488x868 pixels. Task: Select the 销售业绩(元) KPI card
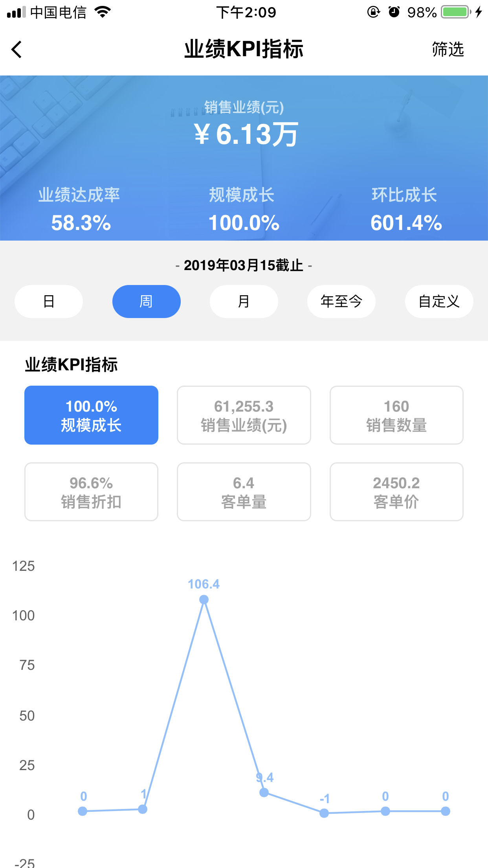coord(244,415)
